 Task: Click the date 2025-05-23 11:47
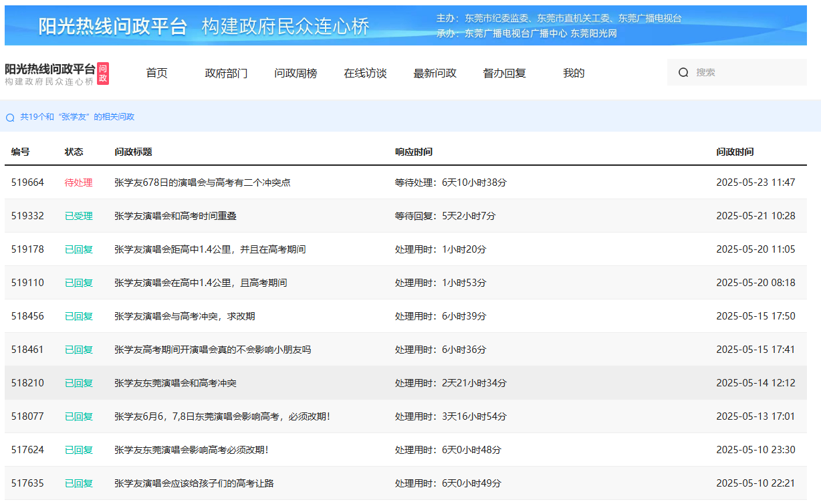(755, 182)
